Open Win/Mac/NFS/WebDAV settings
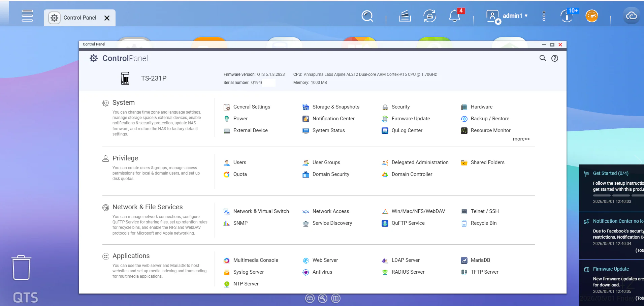Viewport: 644px width, 306px height. [413, 211]
